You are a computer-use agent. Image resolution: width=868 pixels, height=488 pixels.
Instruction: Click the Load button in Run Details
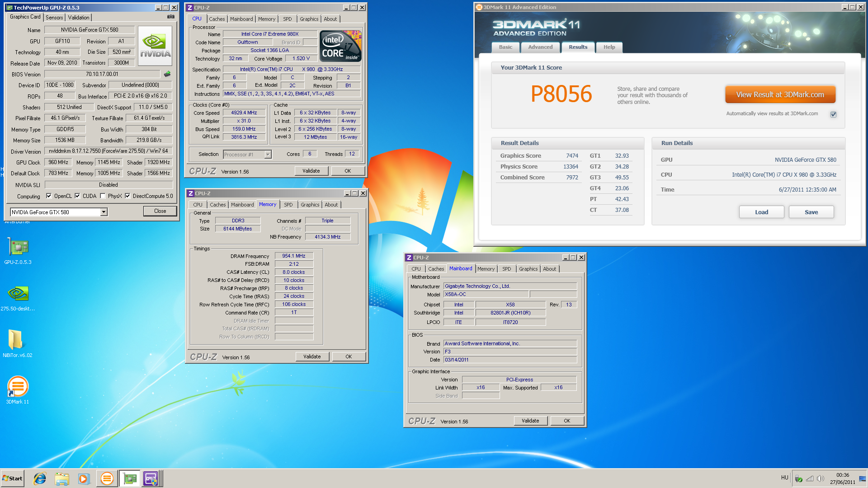coord(761,212)
